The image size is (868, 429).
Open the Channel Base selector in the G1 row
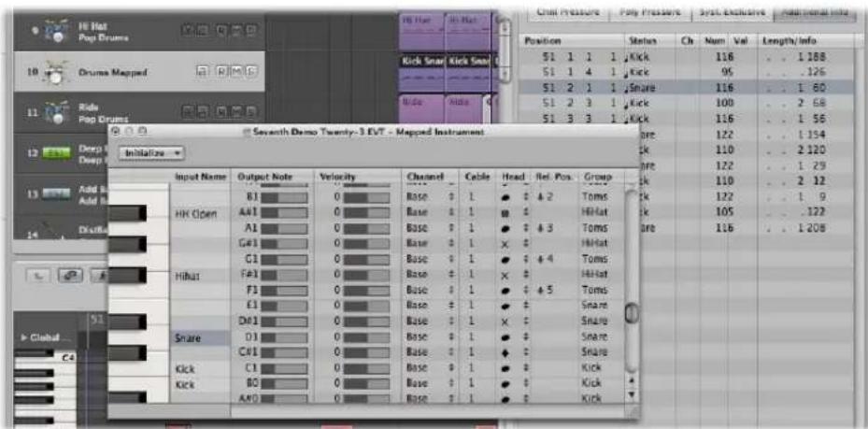tap(431, 259)
